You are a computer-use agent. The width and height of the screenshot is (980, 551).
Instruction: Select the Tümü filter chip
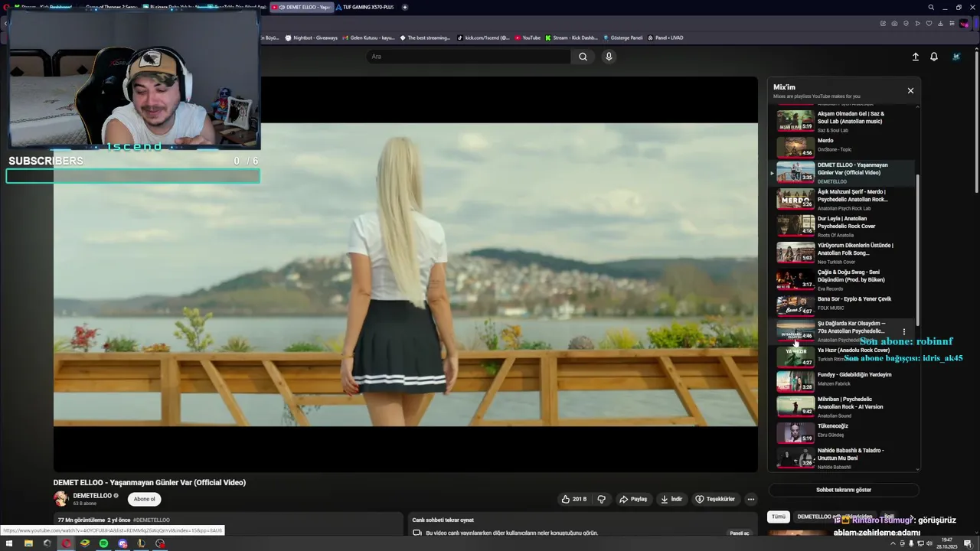click(779, 517)
